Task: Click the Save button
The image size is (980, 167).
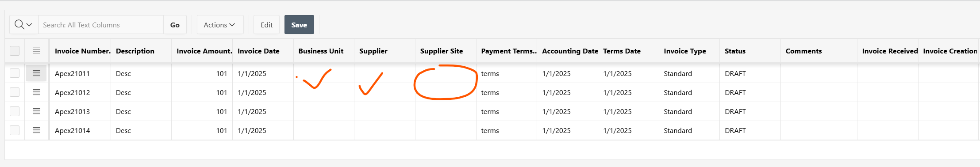Action: point(299,25)
